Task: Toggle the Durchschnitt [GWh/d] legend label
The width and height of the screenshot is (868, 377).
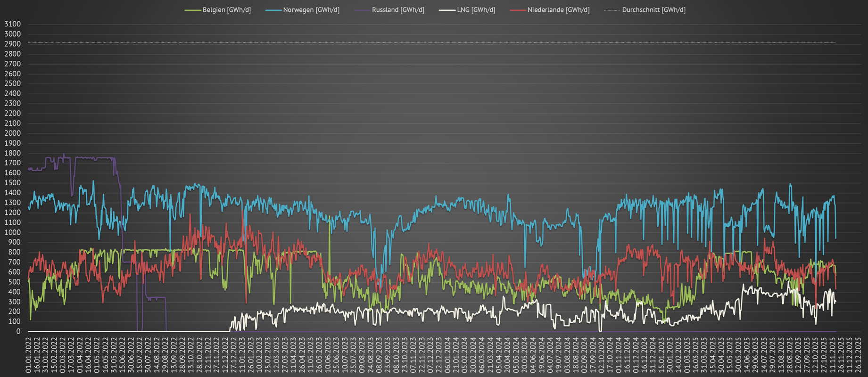Action: pos(653,10)
